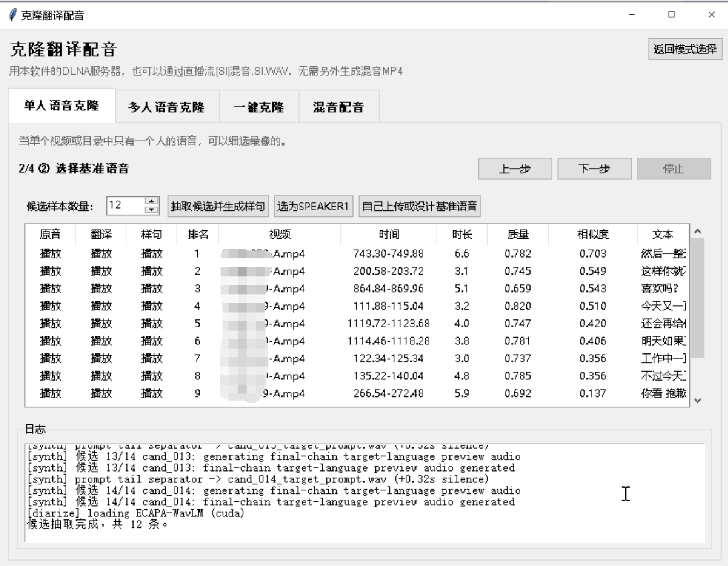The width and height of the screenshot is (728, 566).
Task: Play original audio for rank 1 row
Action: click(50, 254)
